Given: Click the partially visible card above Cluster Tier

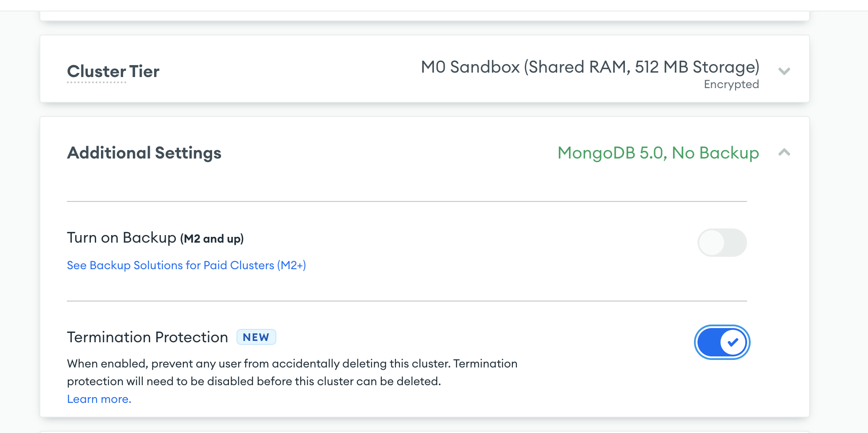Looking at the screenshot, I should pos(425,16).
